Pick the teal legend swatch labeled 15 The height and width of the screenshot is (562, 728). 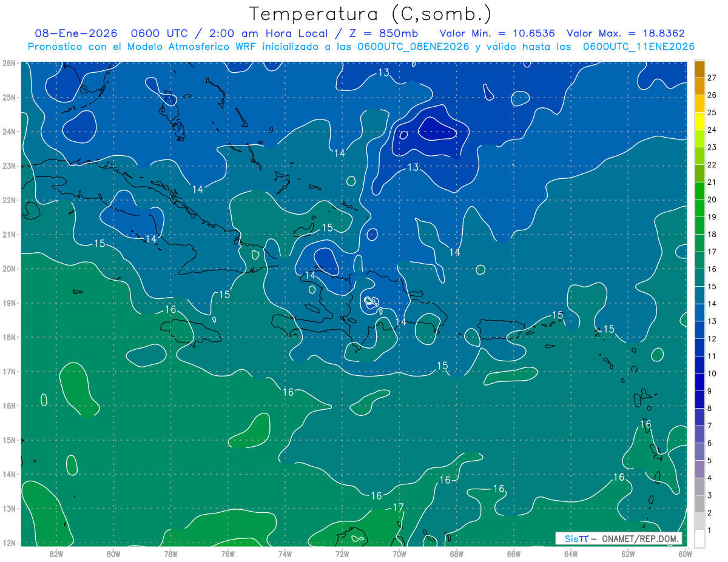[x=699, y=278]
